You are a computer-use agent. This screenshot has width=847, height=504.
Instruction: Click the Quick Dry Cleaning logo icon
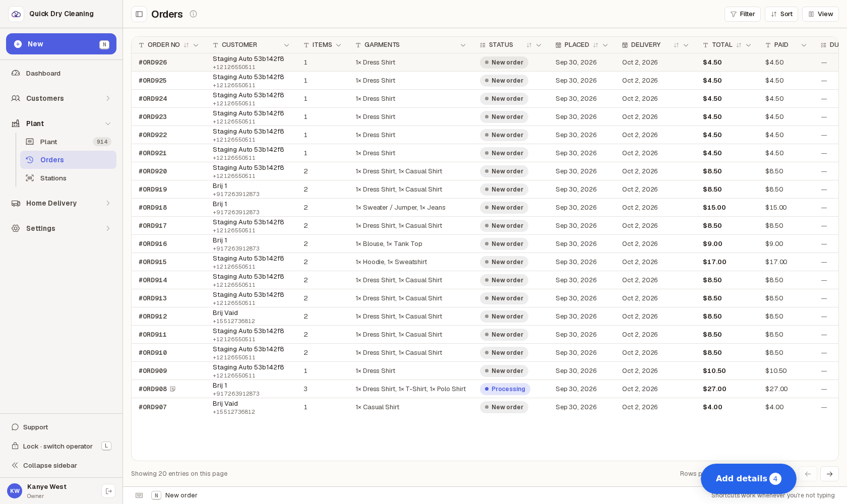pos(16,14)
